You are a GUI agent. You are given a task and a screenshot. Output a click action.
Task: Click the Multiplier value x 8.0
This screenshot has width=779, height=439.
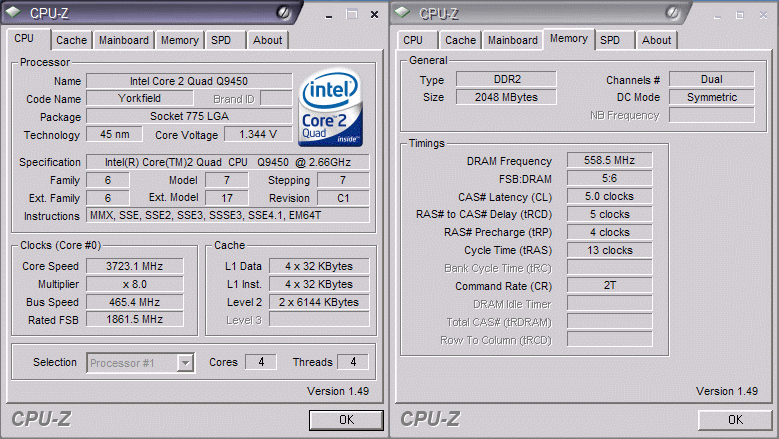tap(135, 284)
